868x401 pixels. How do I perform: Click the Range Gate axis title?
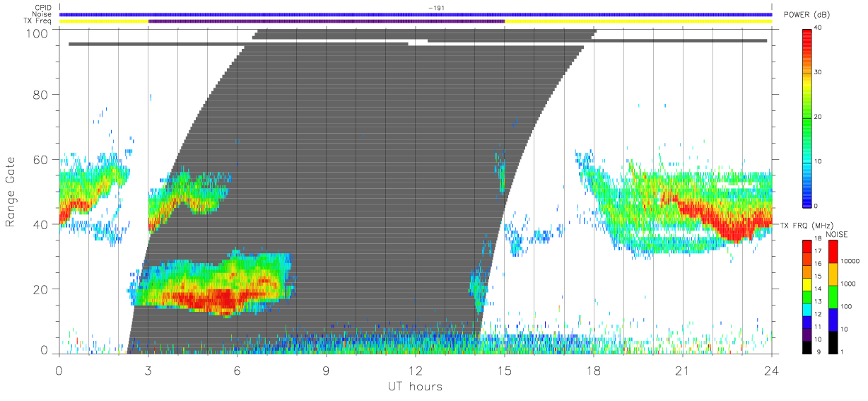coord(11,192)
